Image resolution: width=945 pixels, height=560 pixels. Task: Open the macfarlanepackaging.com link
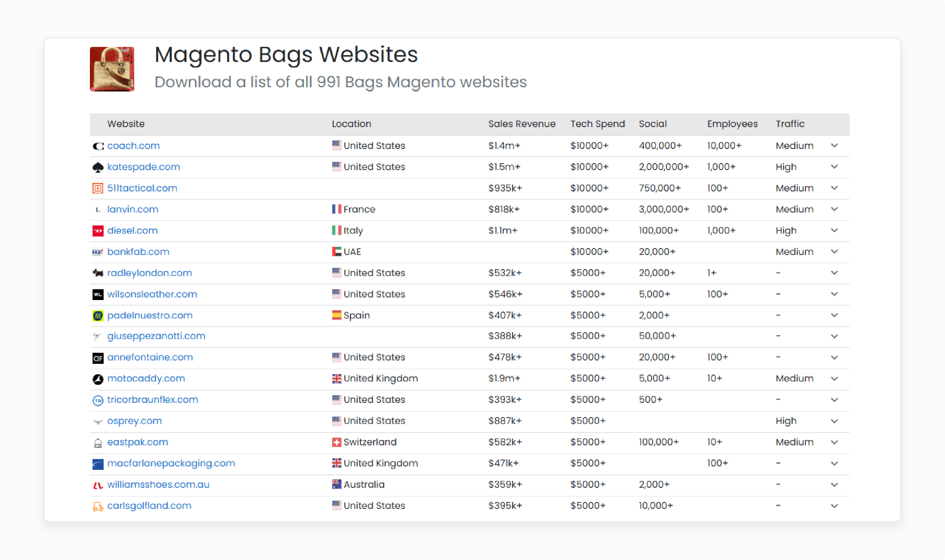pyautogui.click(x=171, y=464)
